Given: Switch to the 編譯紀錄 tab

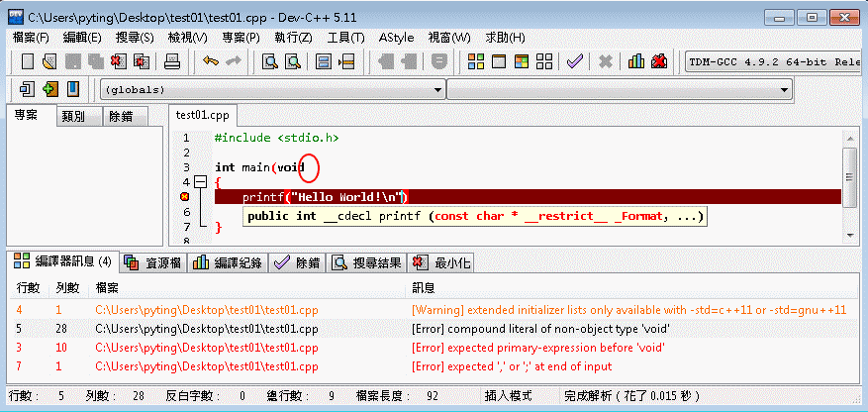Looking at the screenshot, I should click(x=229, y=262).
